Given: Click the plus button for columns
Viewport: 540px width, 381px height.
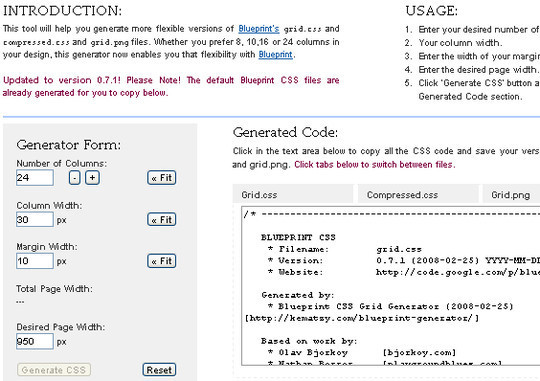Looking at the screenshot, I should point(92,178).
